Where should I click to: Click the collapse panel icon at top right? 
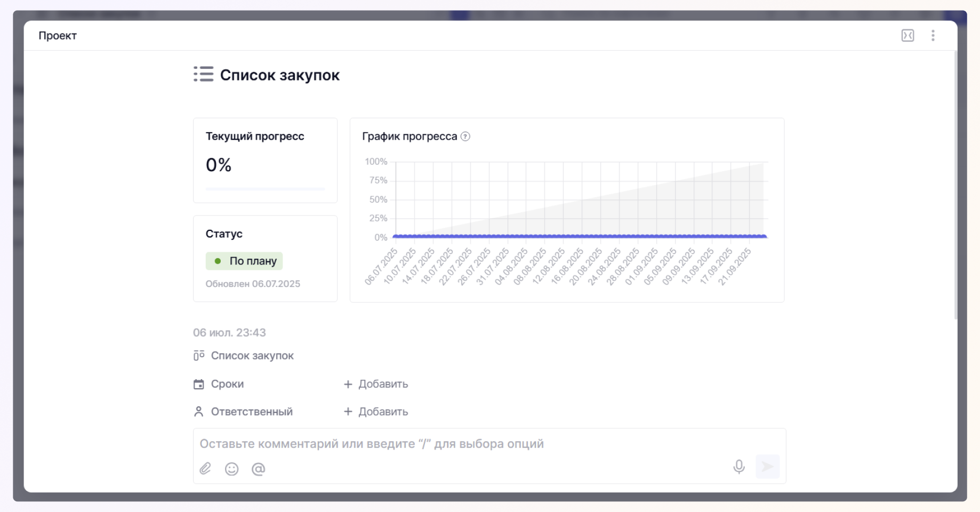click(907, 36)
